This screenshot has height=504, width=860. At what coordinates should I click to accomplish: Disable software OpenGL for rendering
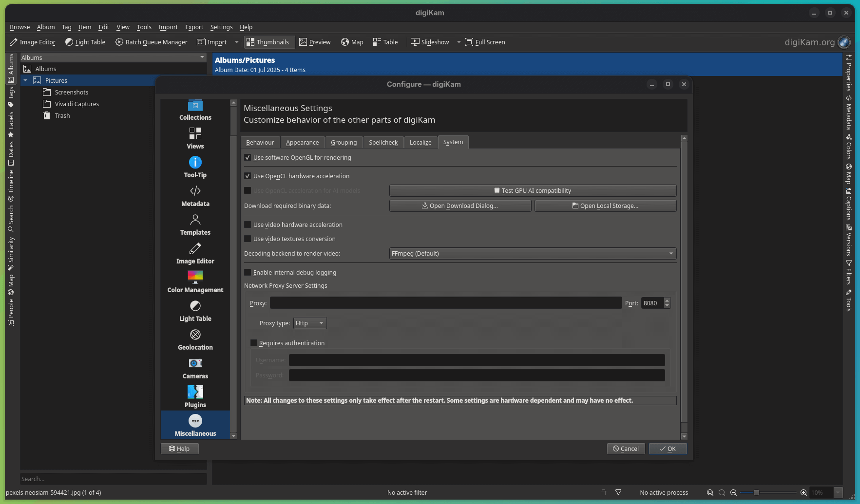pos(248,157)
